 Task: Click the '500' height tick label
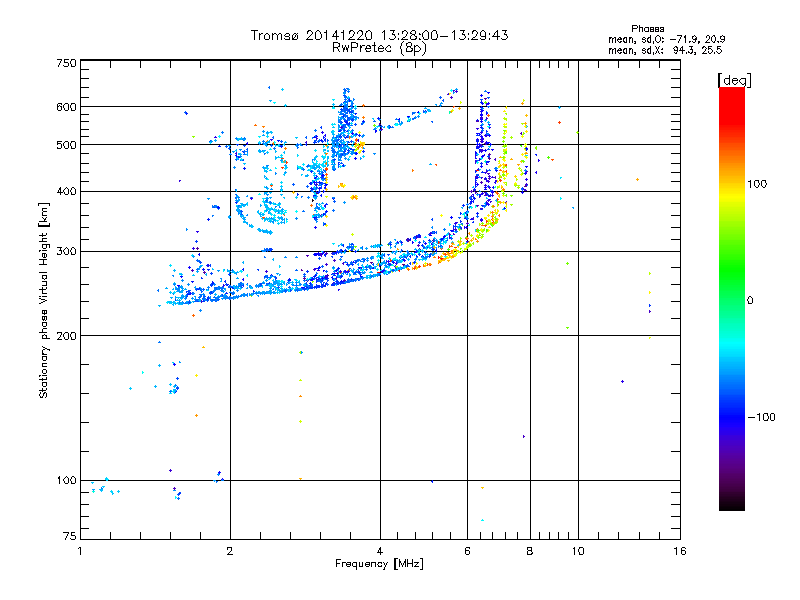tap(67, 145)
